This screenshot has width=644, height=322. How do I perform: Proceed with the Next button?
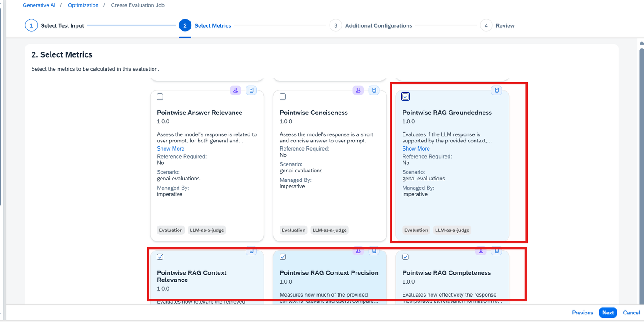[x=608, y=313]
